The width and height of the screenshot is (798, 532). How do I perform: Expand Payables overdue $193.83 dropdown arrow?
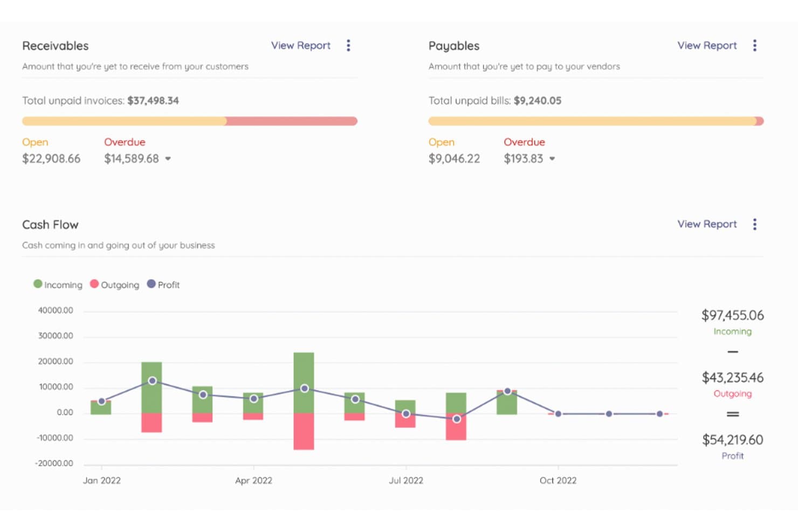coord(552,158)
